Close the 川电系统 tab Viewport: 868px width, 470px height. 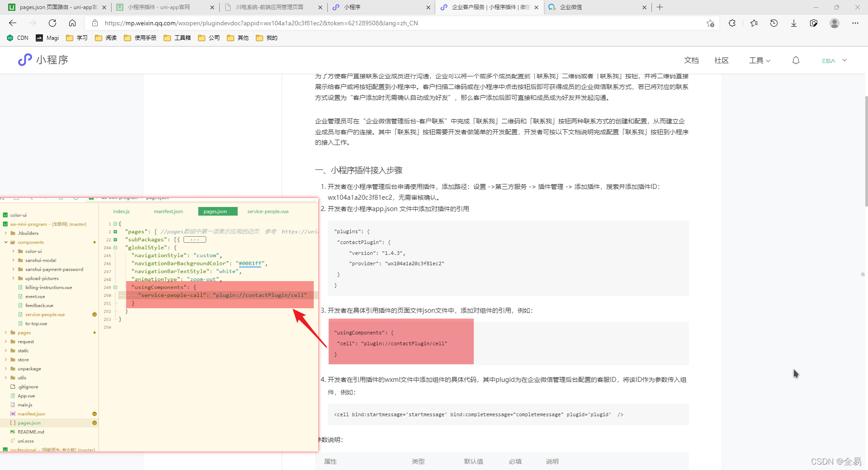[320, 7]
